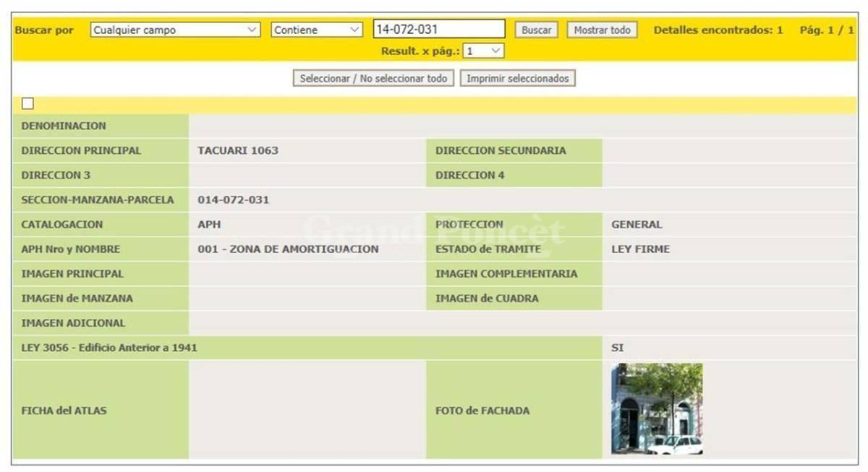Click '001 - ZONA DE AMORTIGUACION' value
The width and height of the screenshot is (868, 472).
tap(288, 249)
